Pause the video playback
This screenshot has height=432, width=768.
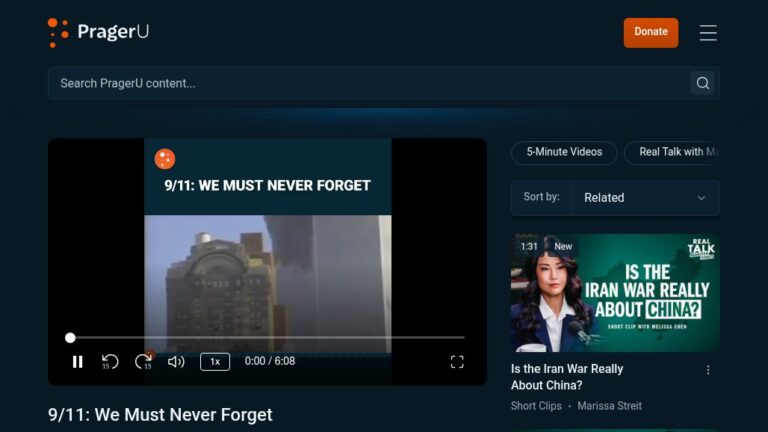pos(77,362)
